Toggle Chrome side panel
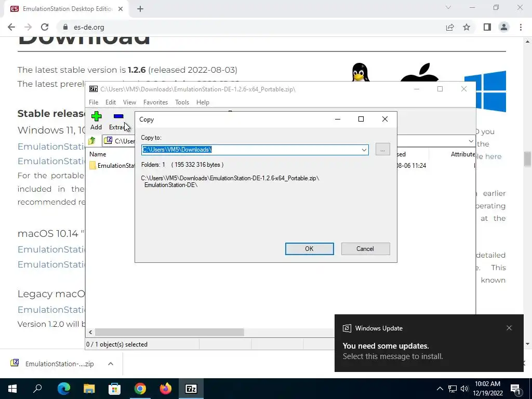The height and width of the screenshot is (399, 532). tap(487, 27)
